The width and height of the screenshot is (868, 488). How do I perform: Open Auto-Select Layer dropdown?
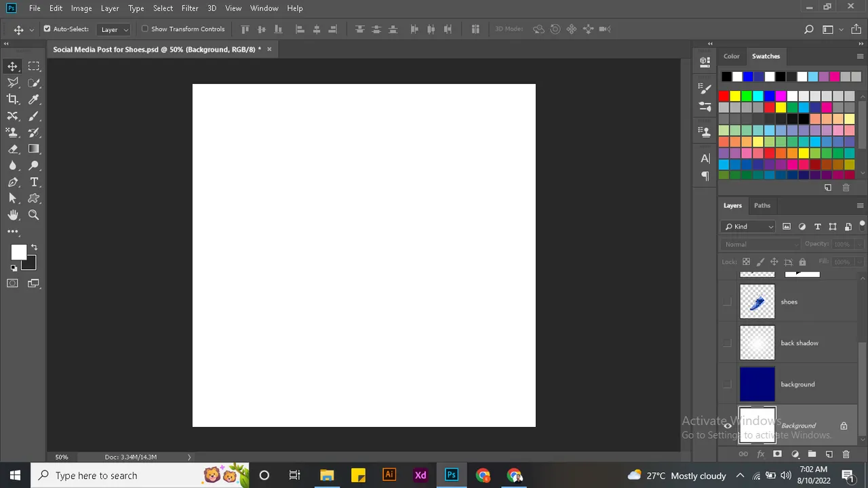pos(115,29)
